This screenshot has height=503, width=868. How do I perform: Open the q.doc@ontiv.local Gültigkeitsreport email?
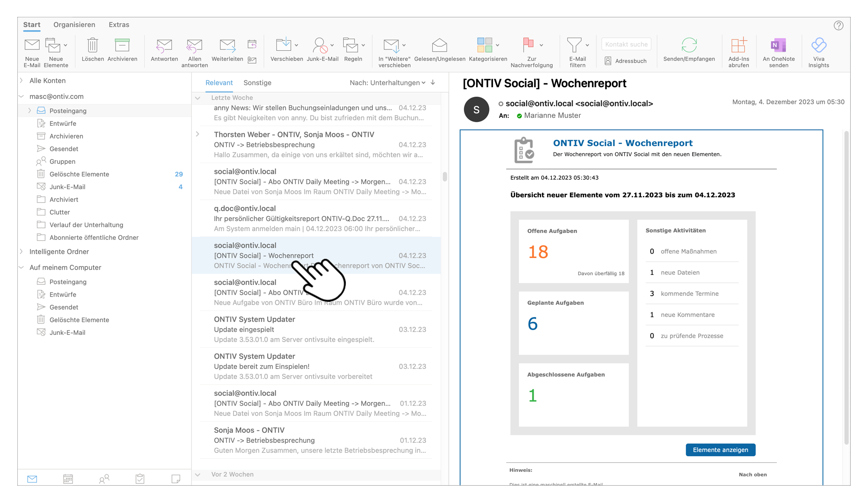(x=316, y=219)
